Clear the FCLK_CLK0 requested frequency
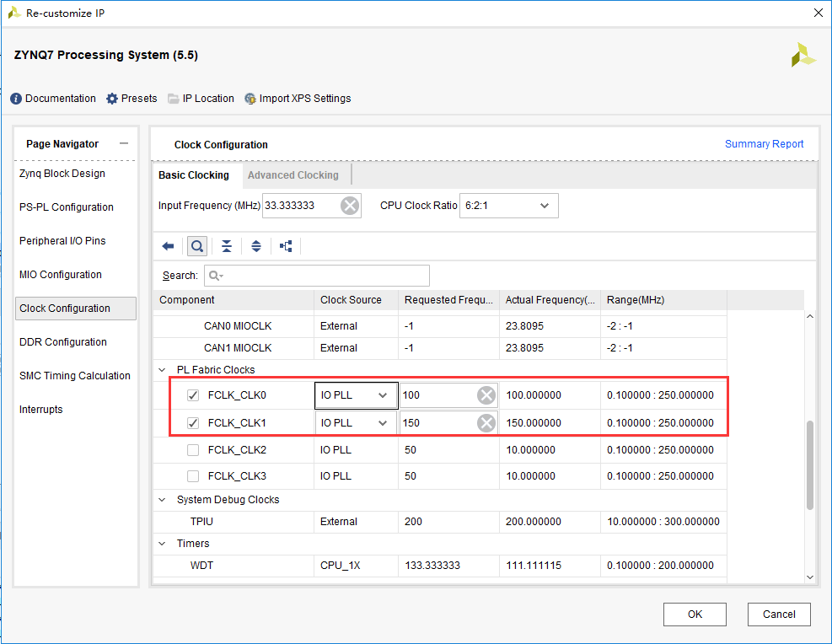The height and width of the screenshot is (644, 832). (x=486, y=395)
